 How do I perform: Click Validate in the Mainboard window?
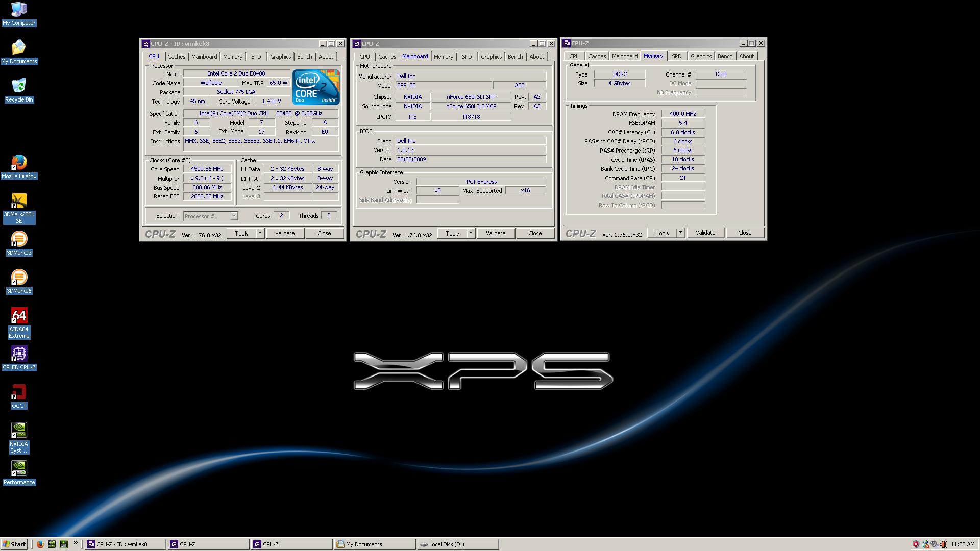pyautogui.click(x=496, y=233)
